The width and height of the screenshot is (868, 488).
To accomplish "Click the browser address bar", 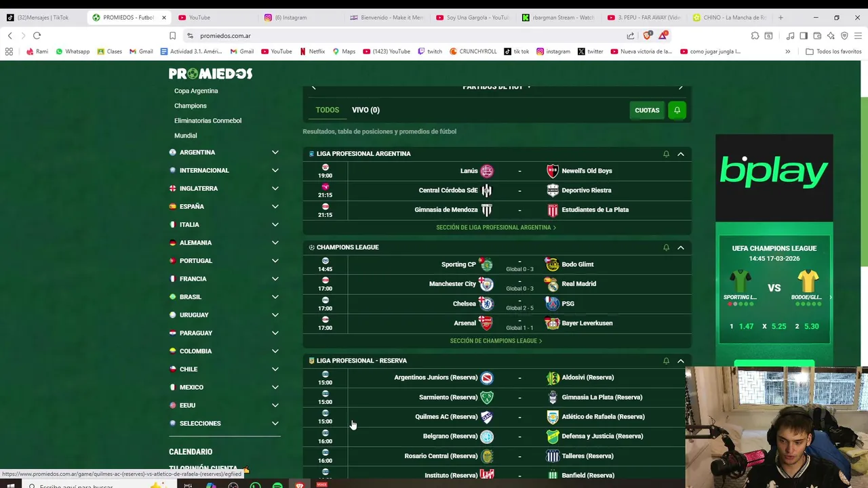I will click(x=407, y=36).
